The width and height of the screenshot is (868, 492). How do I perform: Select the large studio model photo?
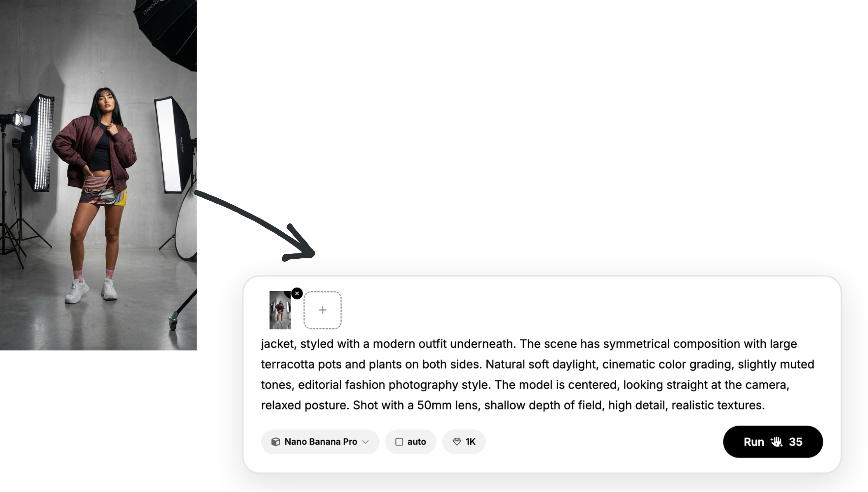click(98, 175)
